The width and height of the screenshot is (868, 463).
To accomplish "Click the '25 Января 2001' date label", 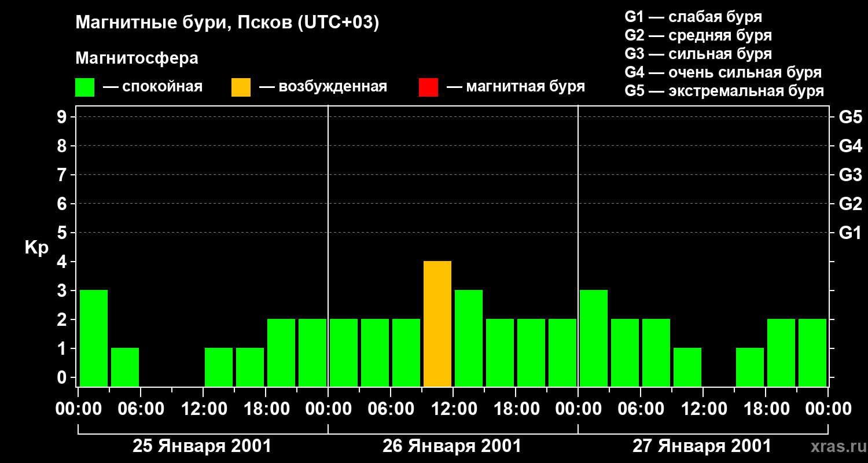I will pos(202,446).
